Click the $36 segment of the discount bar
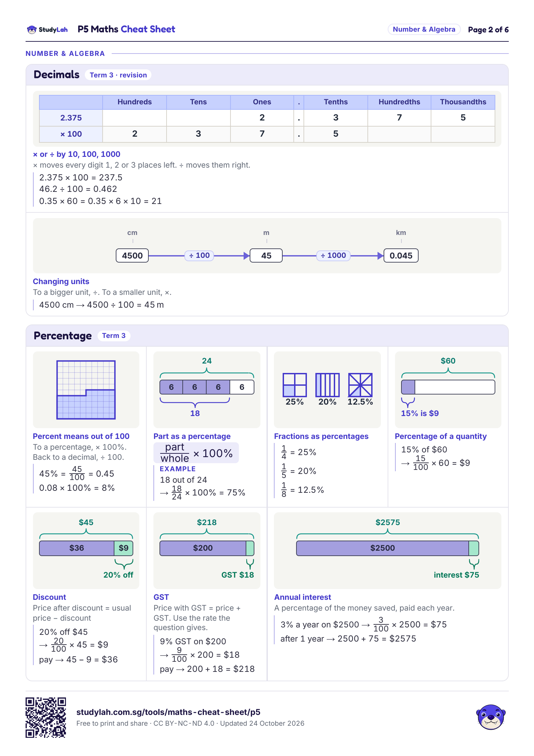The width and height of the screenshot is (534, 756). (x=77, y=548)
